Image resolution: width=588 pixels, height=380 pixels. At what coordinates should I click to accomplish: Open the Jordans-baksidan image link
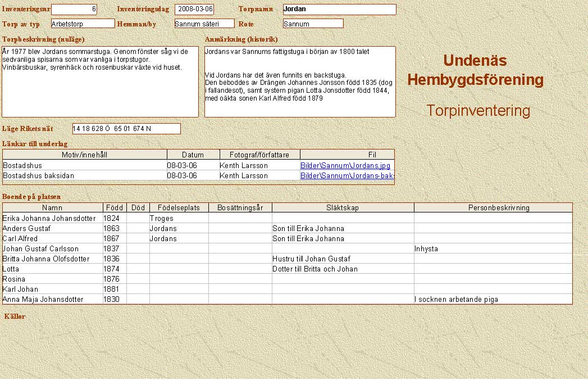pyautogui.click(x=347, y=176)
